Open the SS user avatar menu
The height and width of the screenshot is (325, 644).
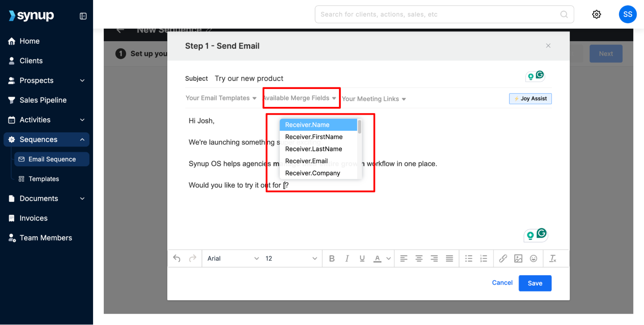click(627, 14)
